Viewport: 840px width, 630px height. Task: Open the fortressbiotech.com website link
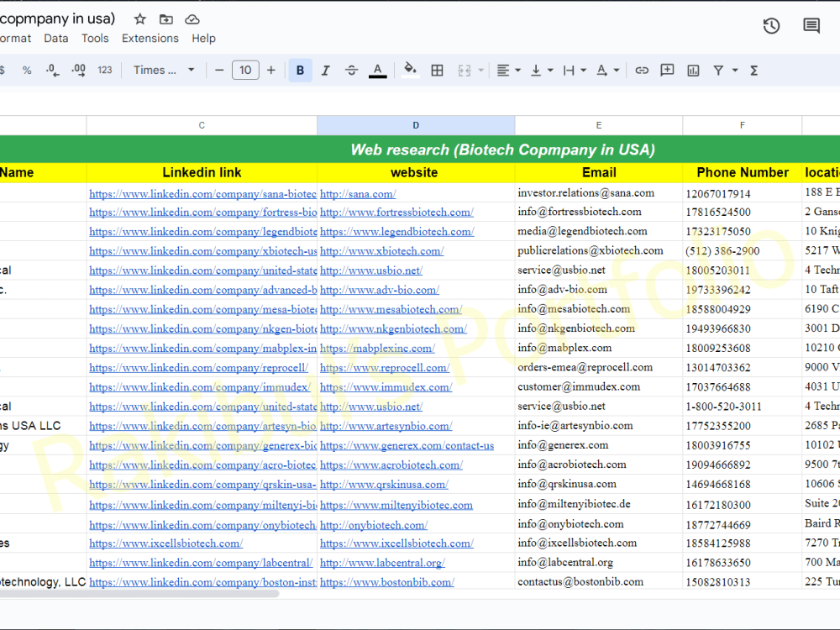(x=396, y=213)
